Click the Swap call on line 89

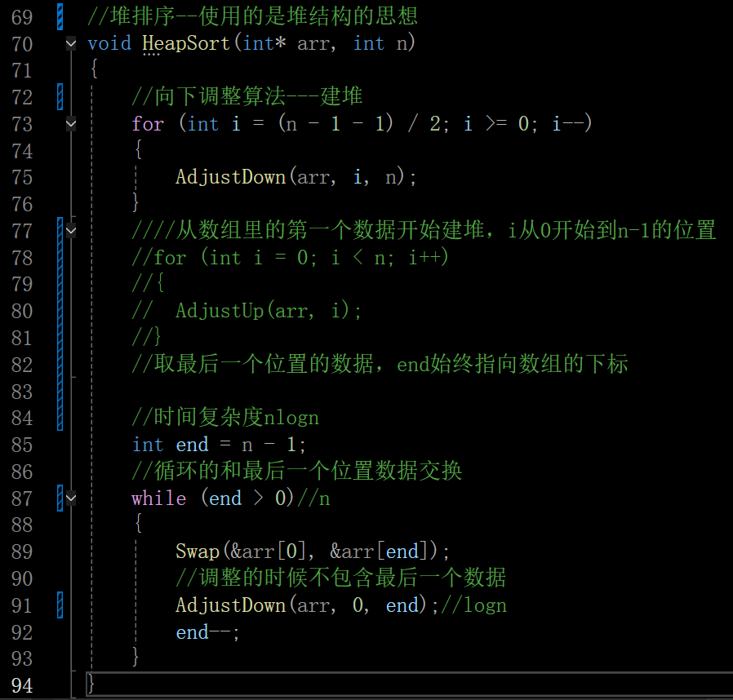pos(198,552)
